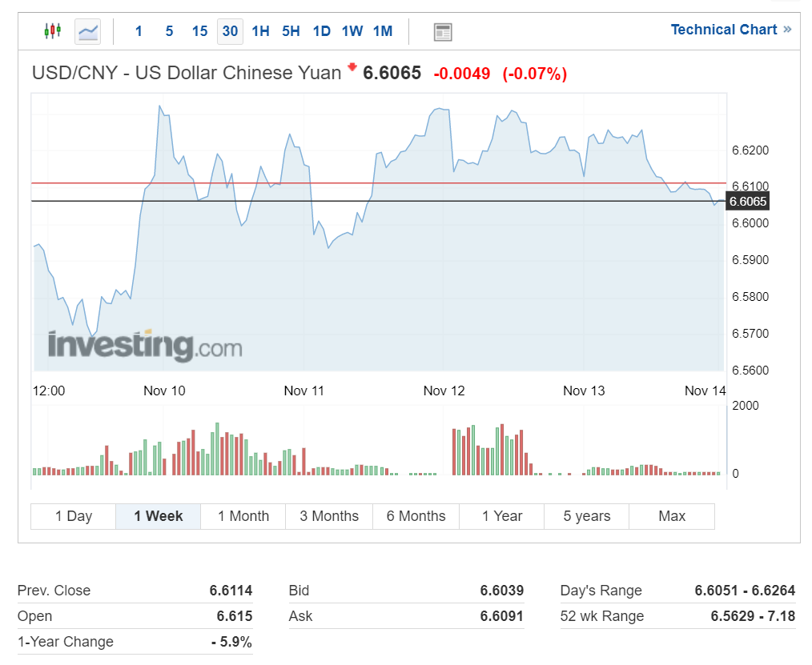Image resolution: width=812 pixels, height=665 pixels.
Task: Open the Technical Chart link
Action: [730, 30]
